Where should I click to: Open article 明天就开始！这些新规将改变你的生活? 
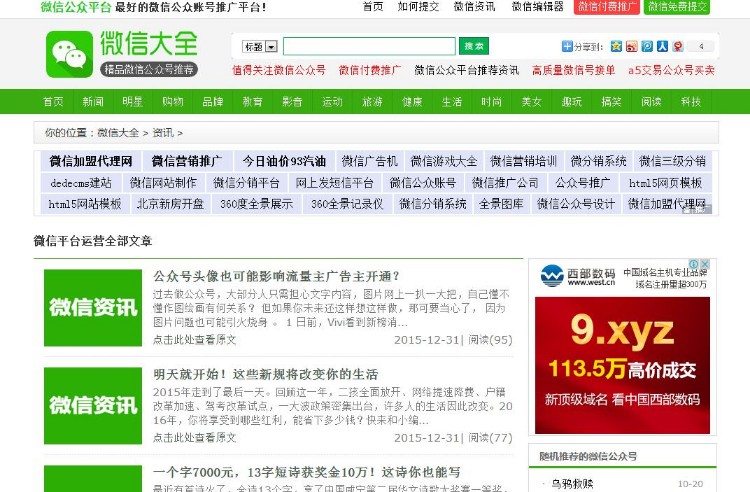[x=265, y=374]
